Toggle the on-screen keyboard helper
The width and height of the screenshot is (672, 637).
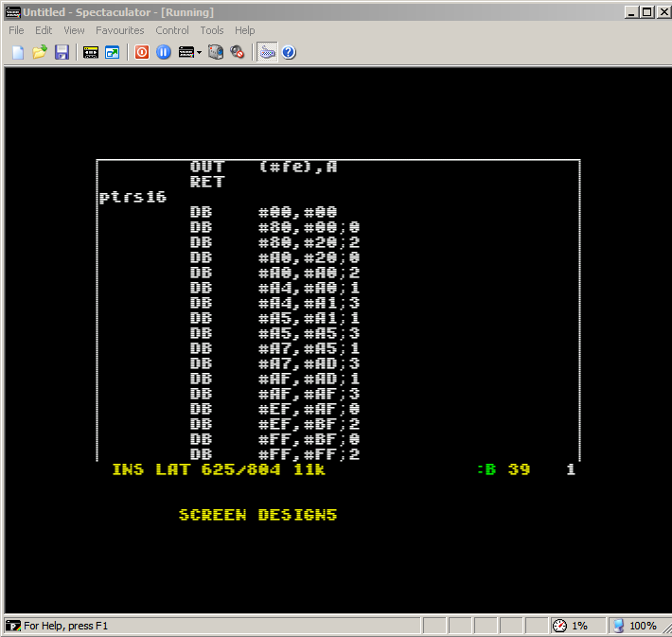268,52
